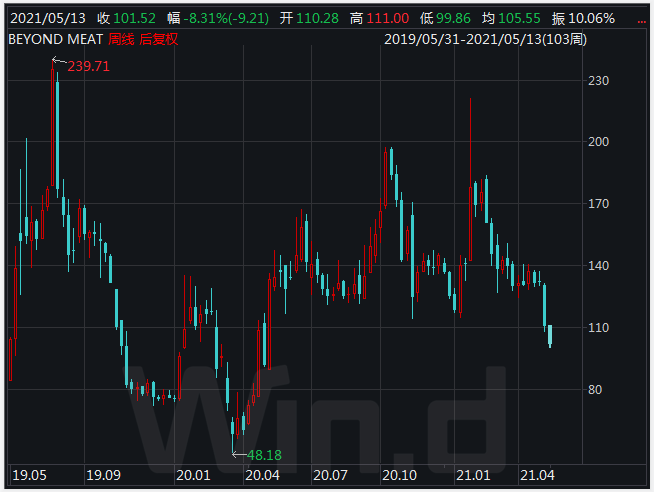Click the 21.04 time axis label
654x492 pixels.
pyautogui.click(x=538, y=475)
